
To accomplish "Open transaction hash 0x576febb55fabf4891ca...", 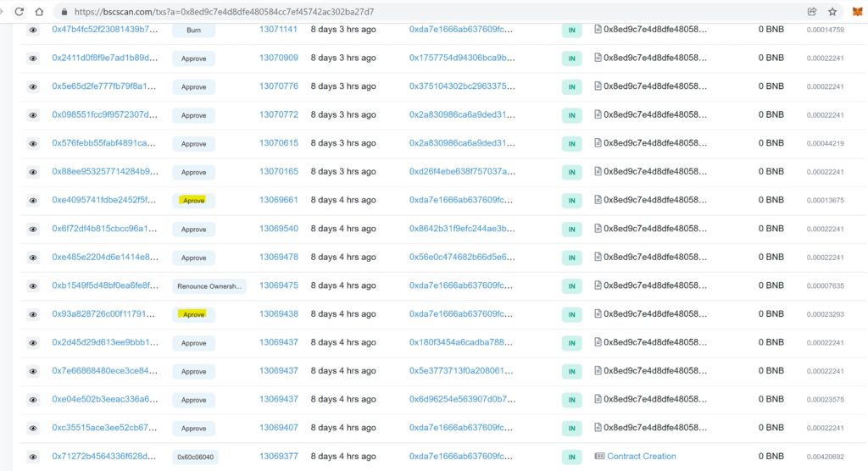I will pyautogui.click(x=103, y=143).
